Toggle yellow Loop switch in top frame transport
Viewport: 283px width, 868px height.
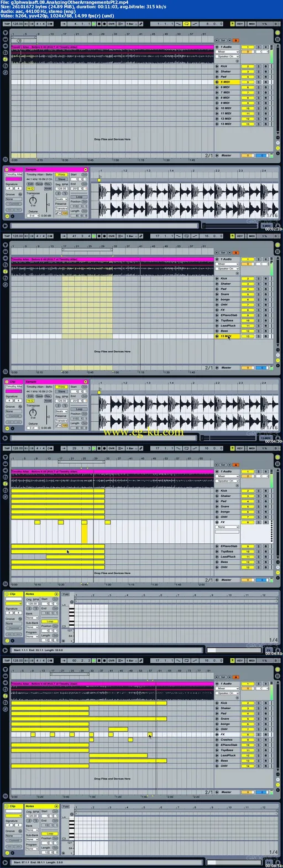186,24
